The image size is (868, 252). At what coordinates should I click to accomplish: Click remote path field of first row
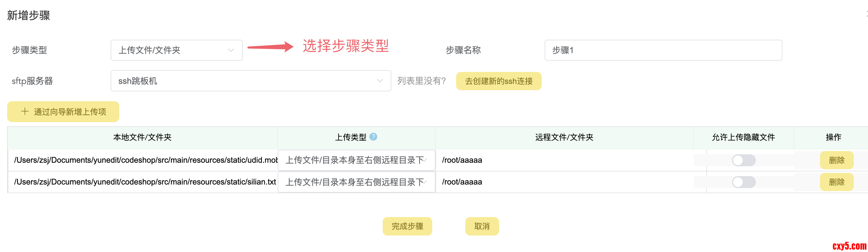coord(564,160)
